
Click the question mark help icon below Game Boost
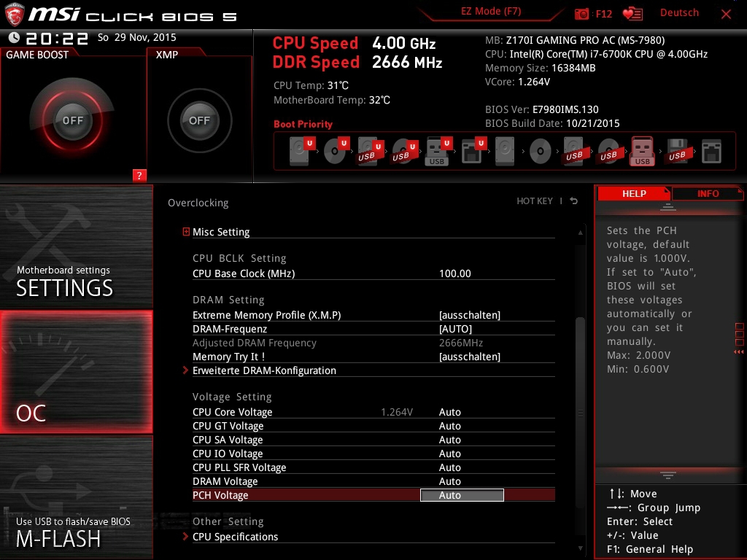pyautogui.click(x=139, y=175)
